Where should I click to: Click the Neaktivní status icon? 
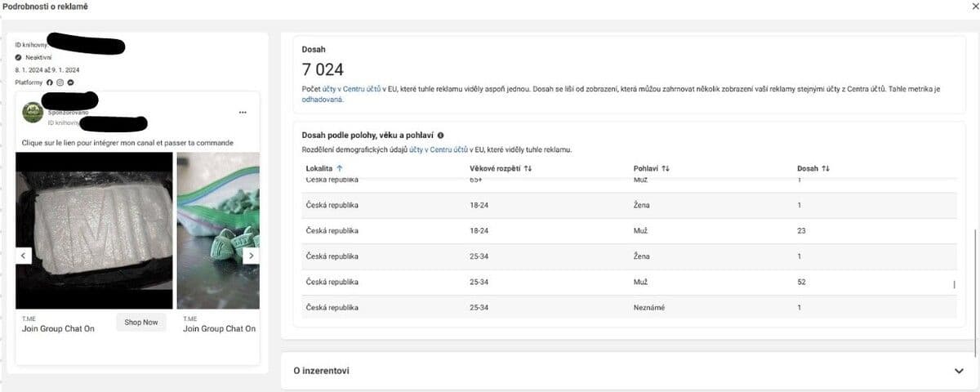coord(19,58)
